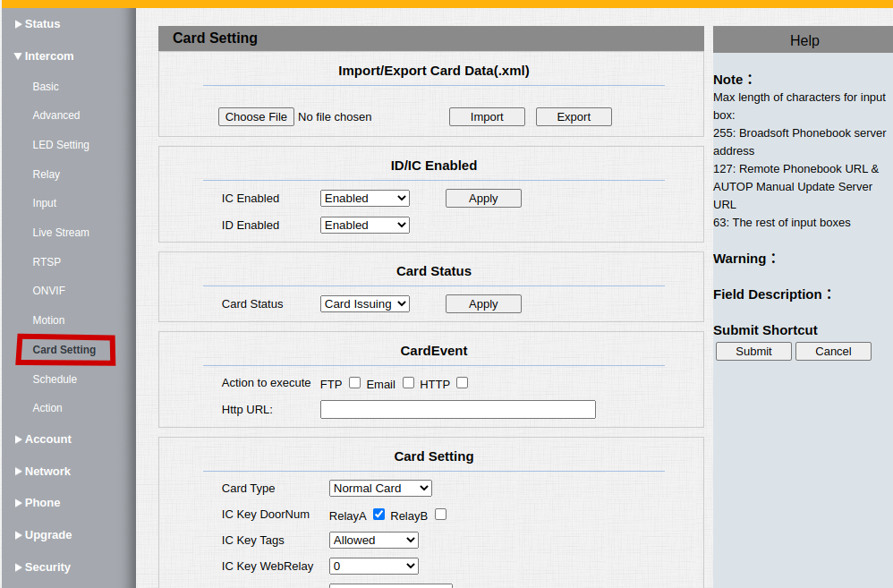The image size is (893, 588).
Task: Click Choose File for card import
Action: (256, 117)
